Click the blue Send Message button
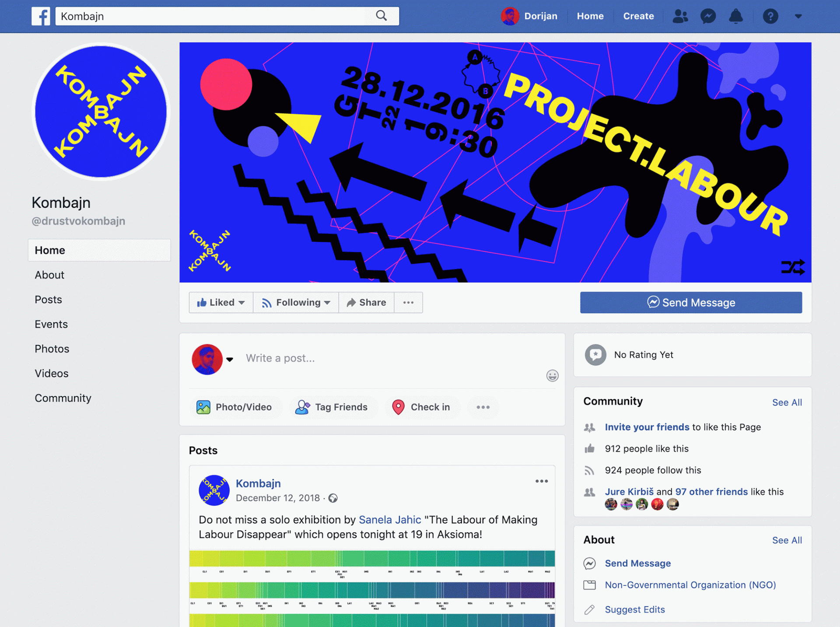Screen dimensions: 840x627 pyautogui.click(x=691, y=303)
